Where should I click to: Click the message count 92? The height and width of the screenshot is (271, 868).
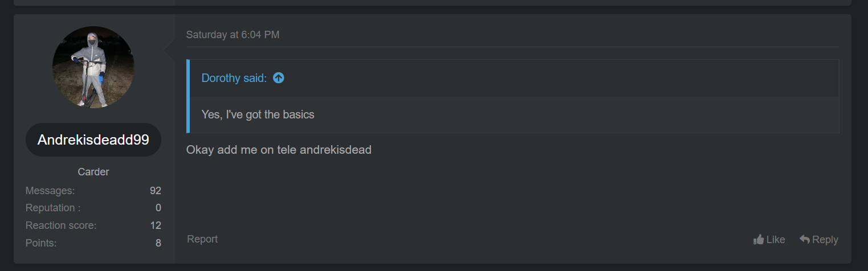pos(155,191)
